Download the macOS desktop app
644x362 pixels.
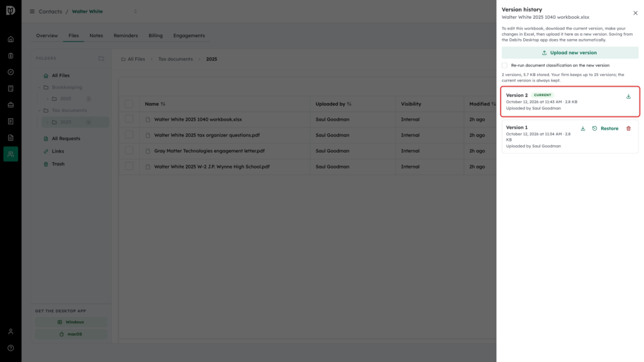(71, 334)
